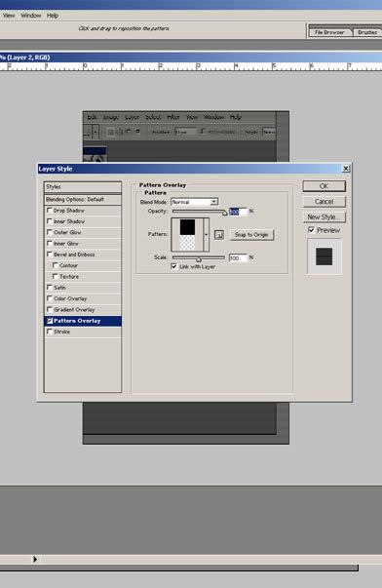Switch to the Brushes tab
The width and height of the screenshot is (382, 588).
click(367, 32)
